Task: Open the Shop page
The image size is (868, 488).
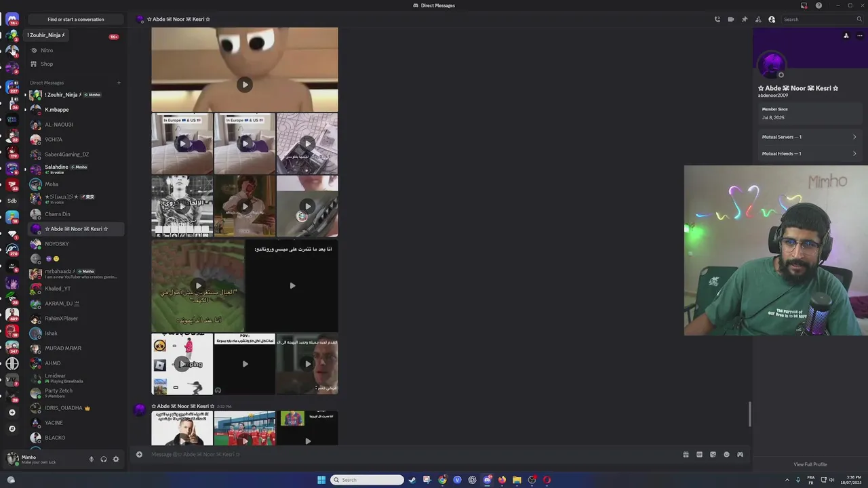Action: click(76, 64)
